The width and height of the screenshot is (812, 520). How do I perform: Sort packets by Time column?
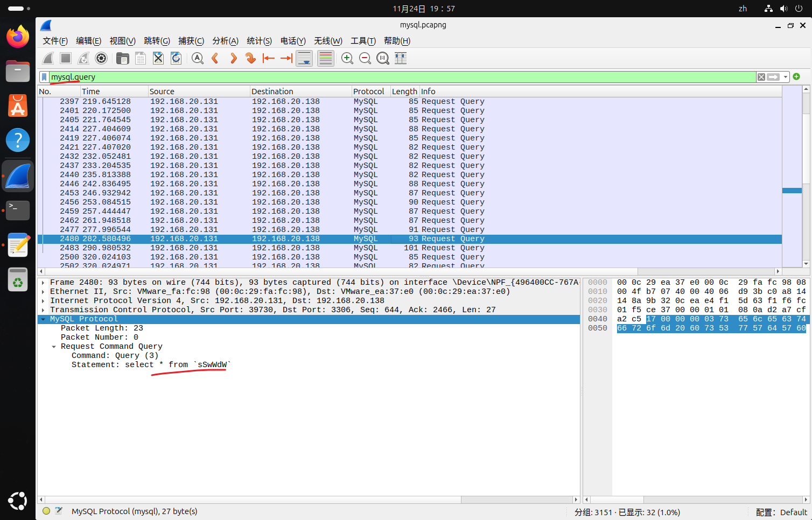pos(114,92)
